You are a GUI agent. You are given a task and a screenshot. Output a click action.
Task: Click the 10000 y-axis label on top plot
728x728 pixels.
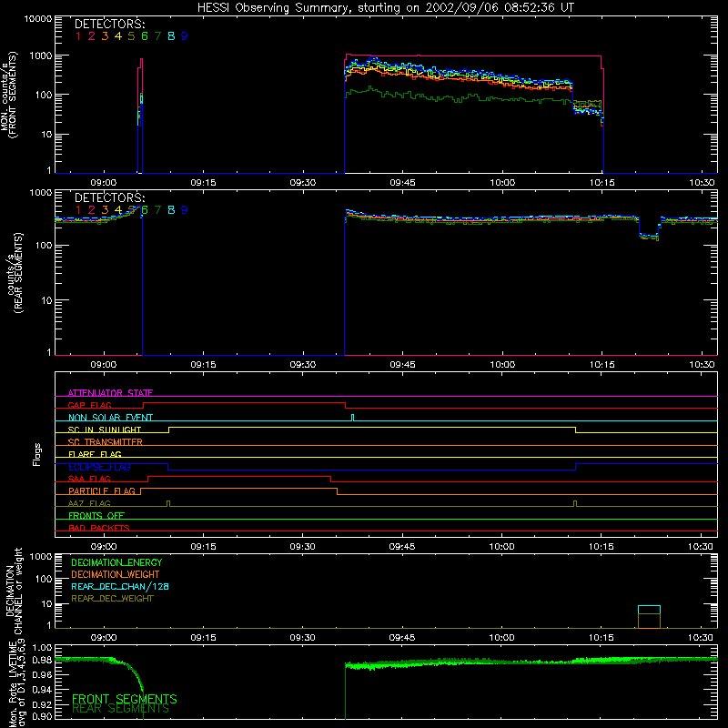click(x=38, y=19)
